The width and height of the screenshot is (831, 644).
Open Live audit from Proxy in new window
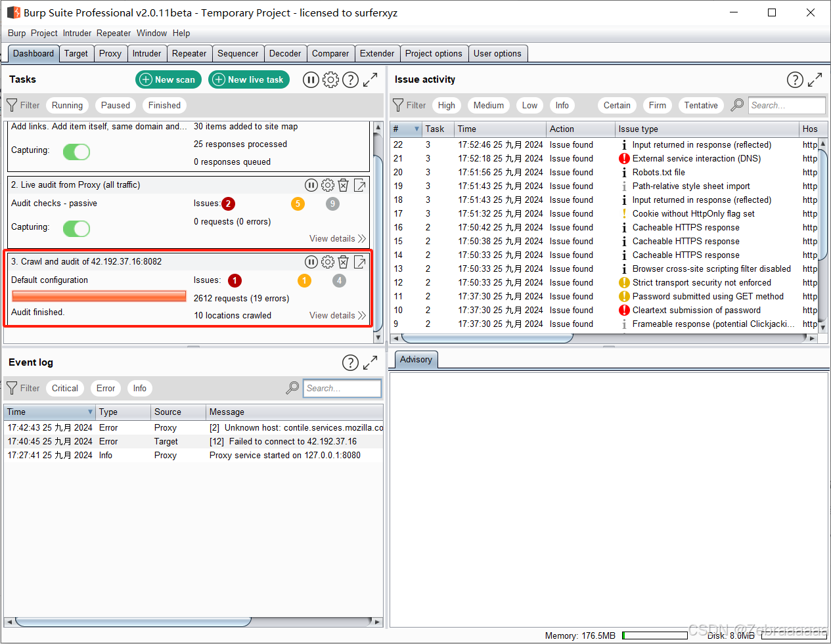[360, 186]
